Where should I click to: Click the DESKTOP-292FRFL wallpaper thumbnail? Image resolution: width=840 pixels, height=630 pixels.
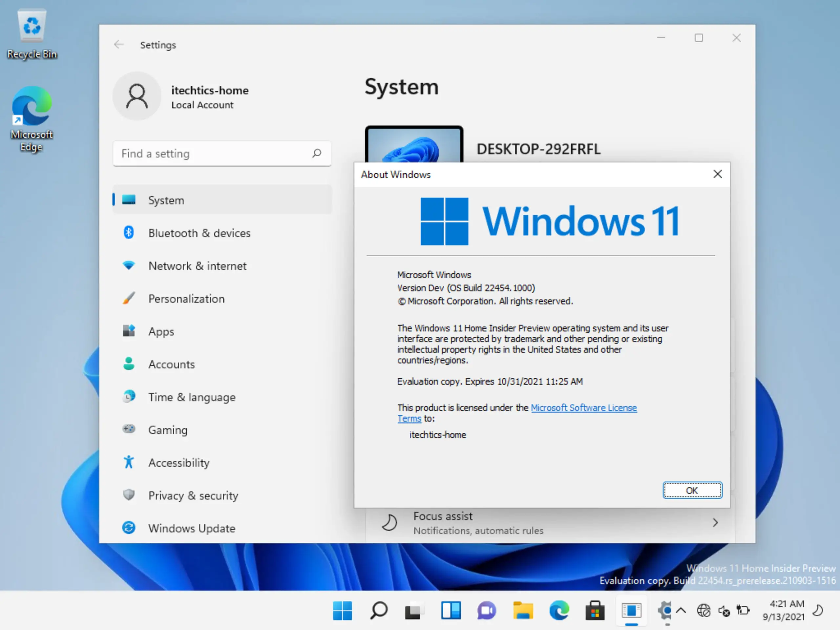(x=414, y=144)
